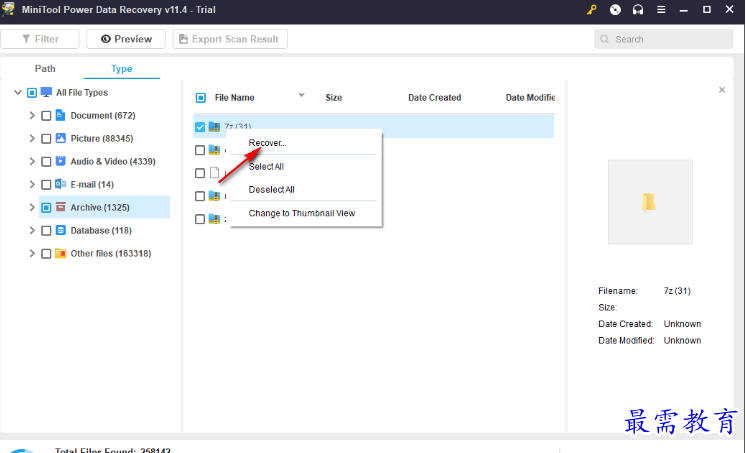Switch to the Type tab
The width and height of the screenshot is (746, 453).
click(x=121, y=69)
